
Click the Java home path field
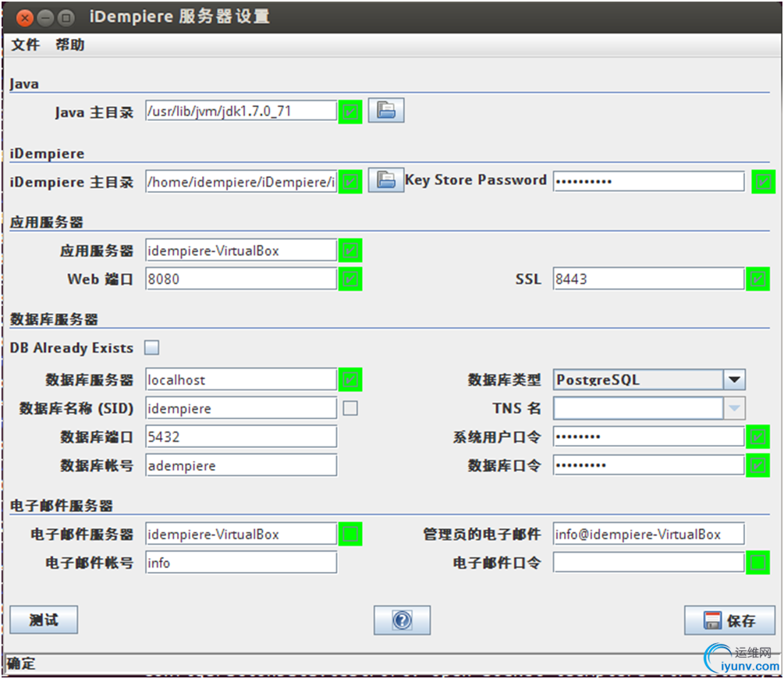pyautogui.click(x=241, y=111)
